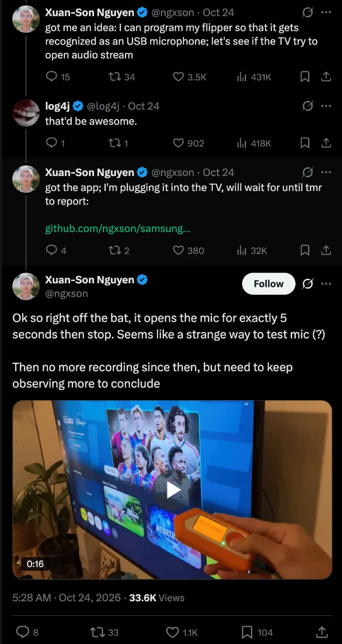Follow Xuan-Son Nguyen

tap(268, 284)
